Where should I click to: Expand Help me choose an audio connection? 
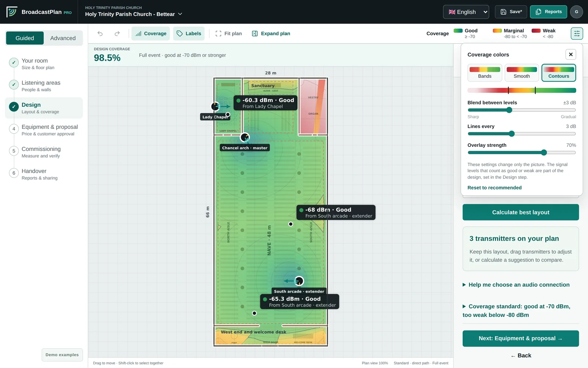[x=516, y=285]
